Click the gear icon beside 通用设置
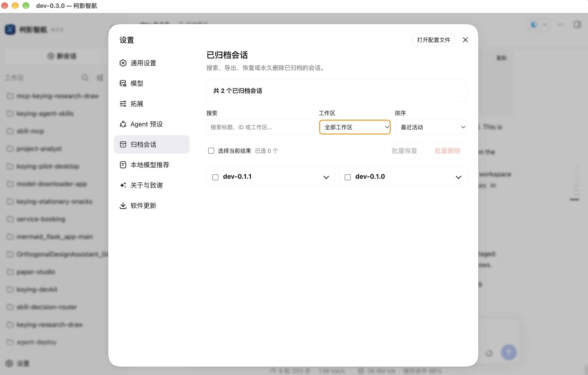The height and width of the screenshot is (375, 588). (x=123, y=63)
